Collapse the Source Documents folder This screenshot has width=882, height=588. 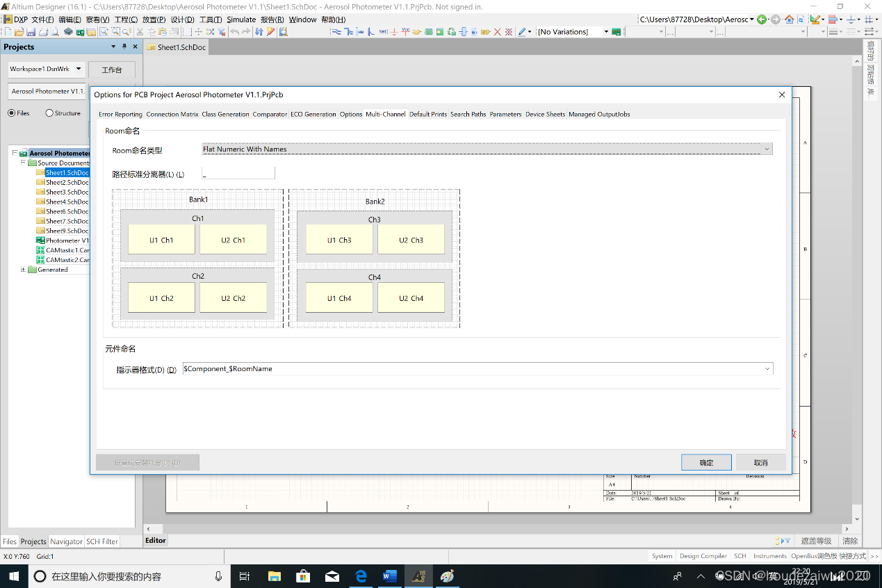23,163
